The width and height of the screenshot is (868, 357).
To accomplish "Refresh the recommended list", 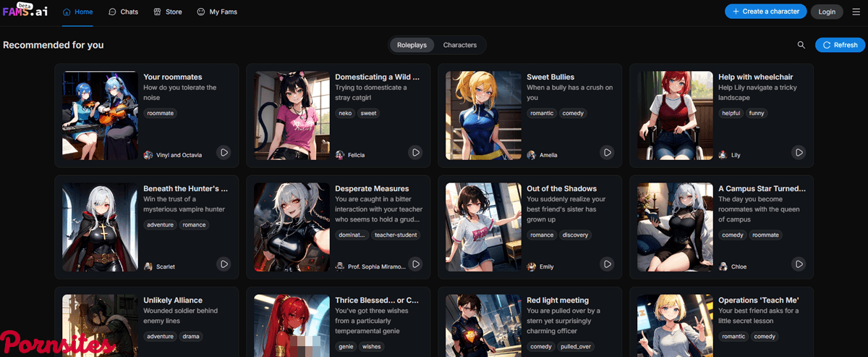I will click(839, 45).
